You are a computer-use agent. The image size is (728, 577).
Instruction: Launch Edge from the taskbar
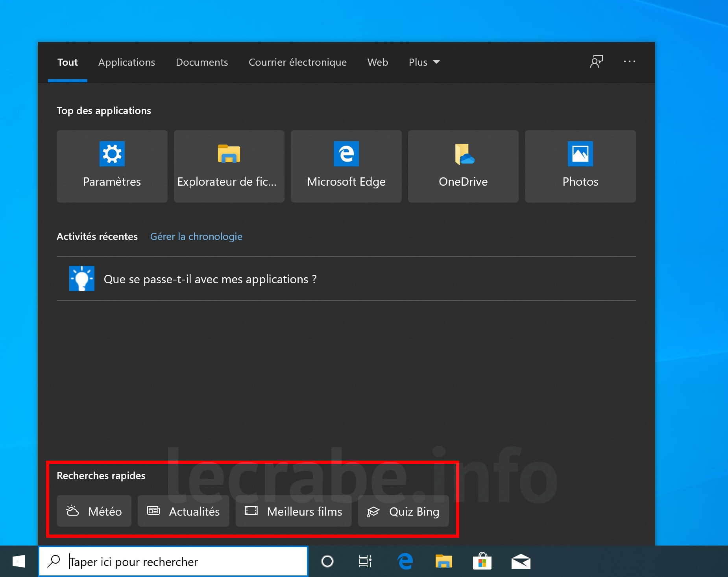405,561
